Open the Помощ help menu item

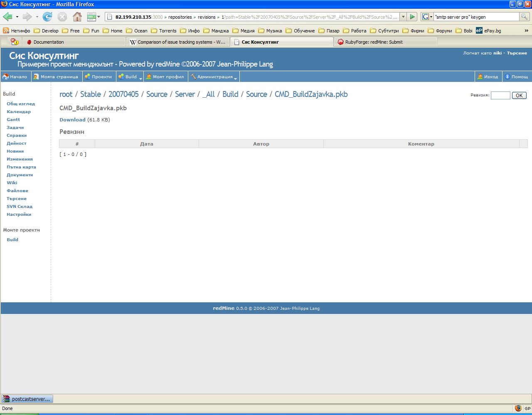[x=516, y=77]
